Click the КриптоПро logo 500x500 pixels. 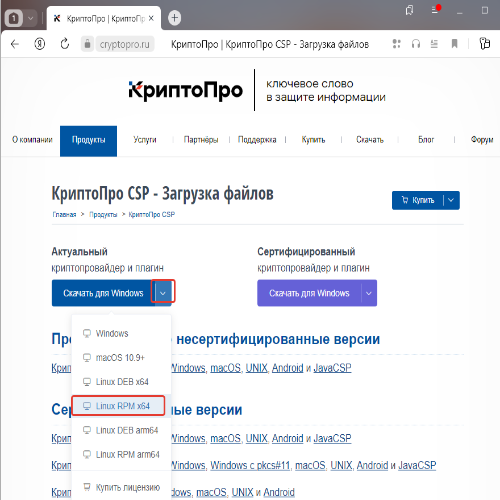[186, 91]
